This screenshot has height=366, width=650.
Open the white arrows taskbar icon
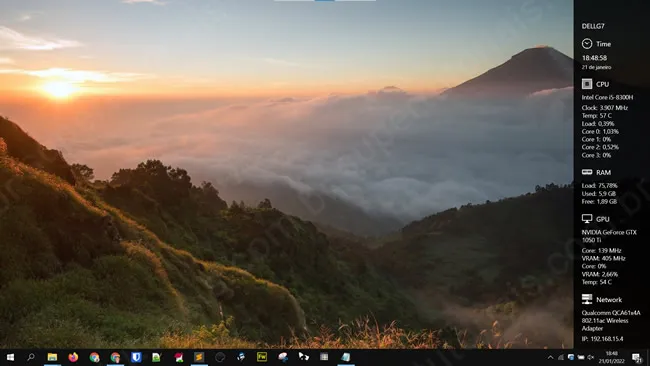(x=303, y=356)
